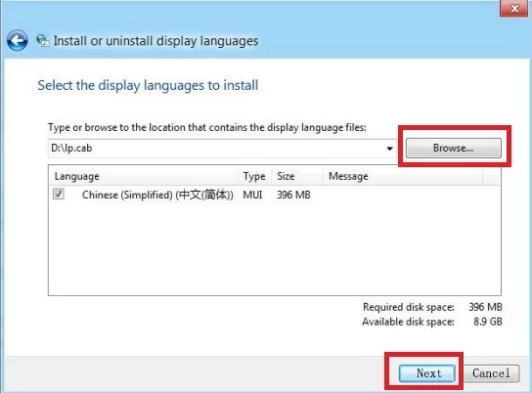Close the dialog with the red X

pyautogui.click(x=514, y=8)
